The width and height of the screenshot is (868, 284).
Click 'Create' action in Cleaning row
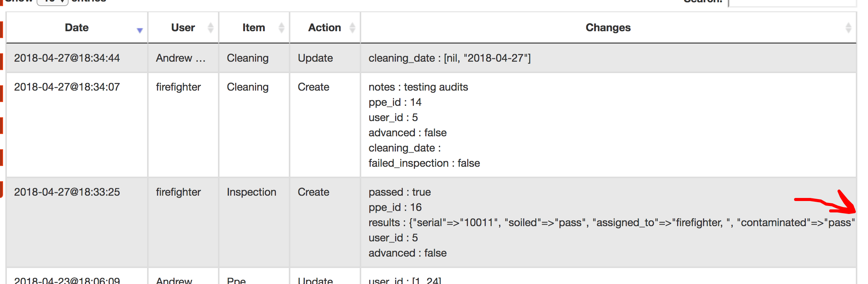[314, 87]
